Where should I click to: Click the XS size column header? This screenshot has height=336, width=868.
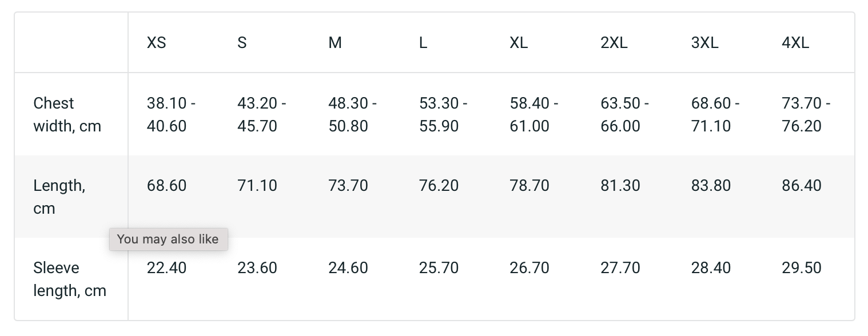[157, 43]
